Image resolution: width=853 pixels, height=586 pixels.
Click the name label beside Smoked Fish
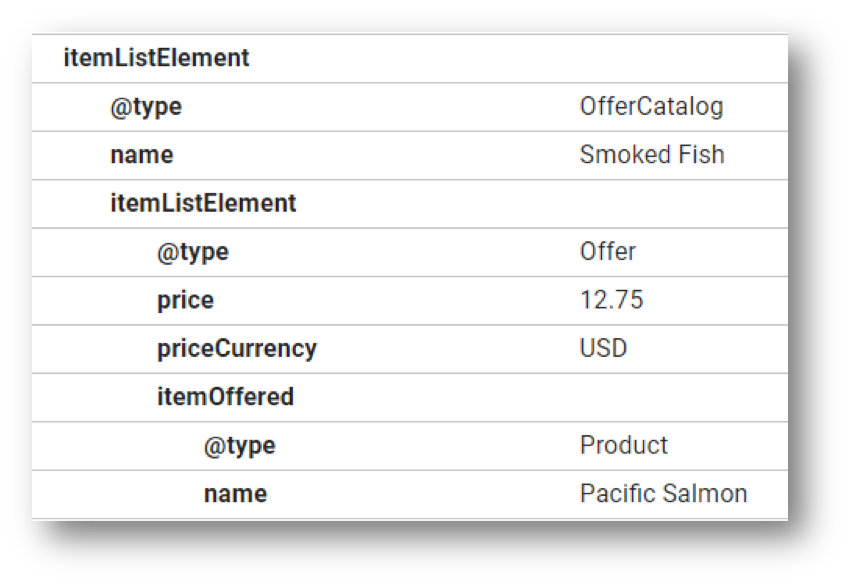pyautogui.click(x=141, y=155)
